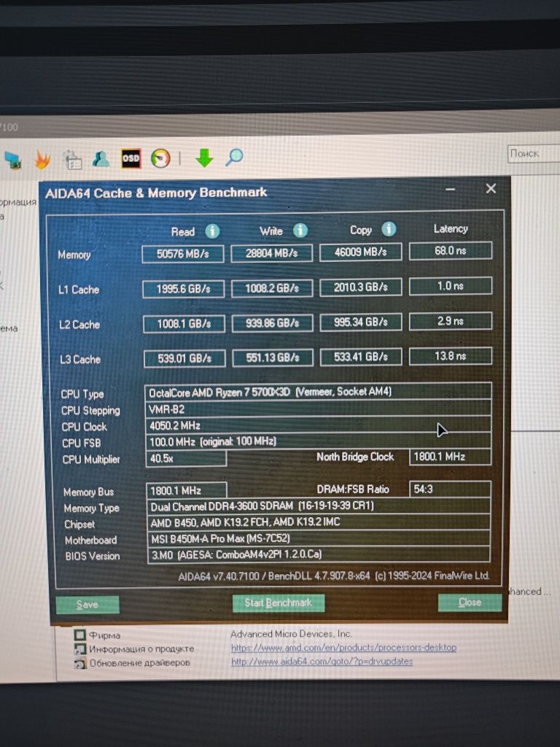Screen dimensions: 560x747
Task: Show info for Copy column
Action: click(389, 229)
